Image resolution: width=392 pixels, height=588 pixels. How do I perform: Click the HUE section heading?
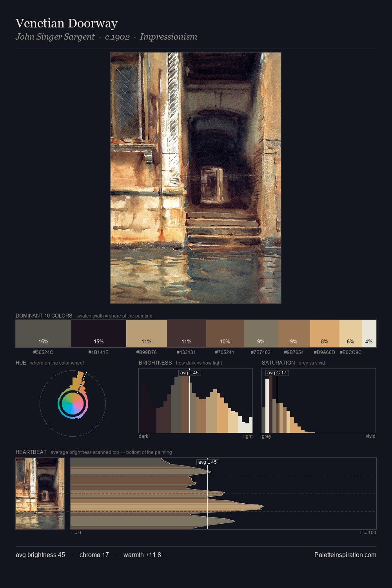point(21,363)
